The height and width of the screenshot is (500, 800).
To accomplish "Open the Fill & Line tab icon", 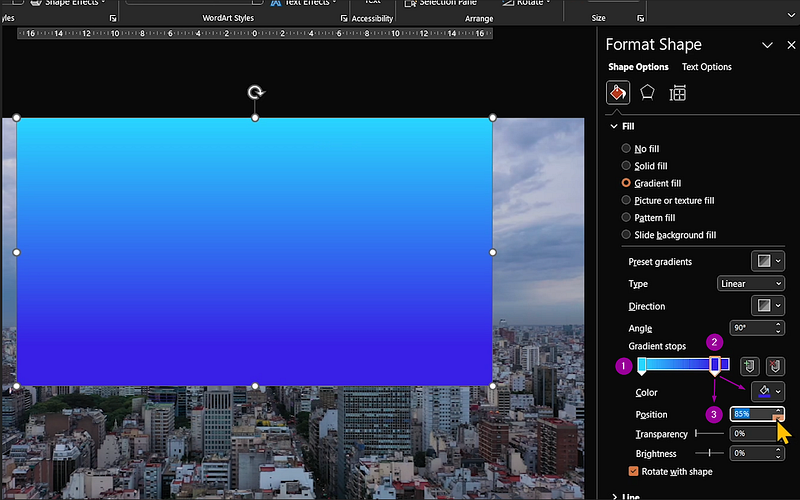I will pyautogui.click(x=617, y=93).
